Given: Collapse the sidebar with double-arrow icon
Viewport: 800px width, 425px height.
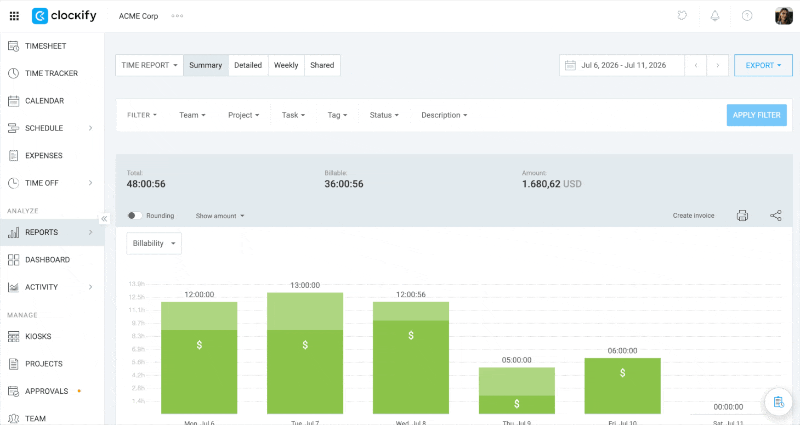Looking at the screenshot, I should 104,219.
